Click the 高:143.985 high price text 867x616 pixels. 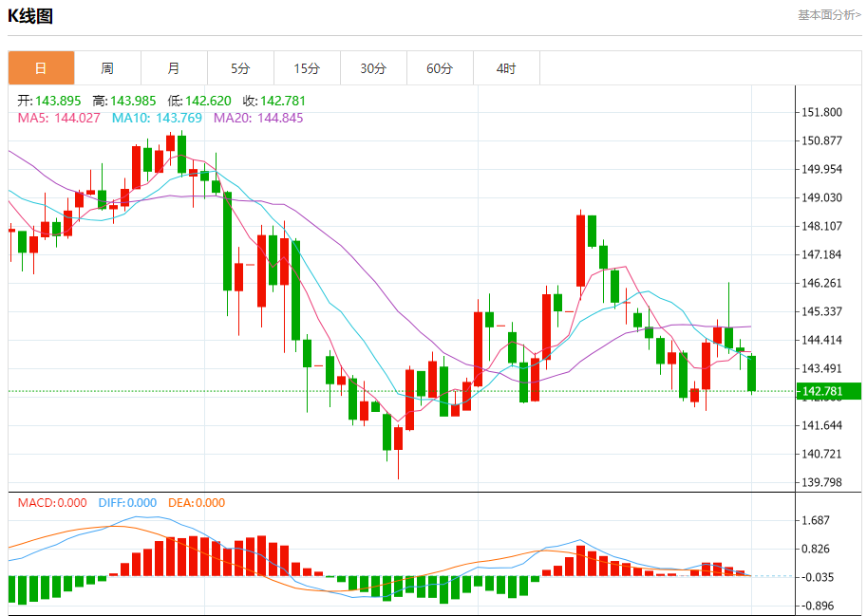click(123, 101)
